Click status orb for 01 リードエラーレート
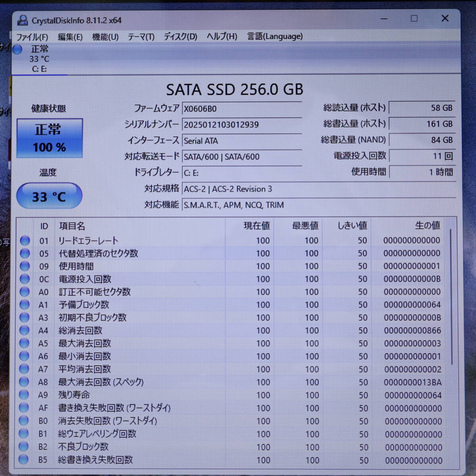Viewport: 476px width, 476px height. tap(25, 240)
